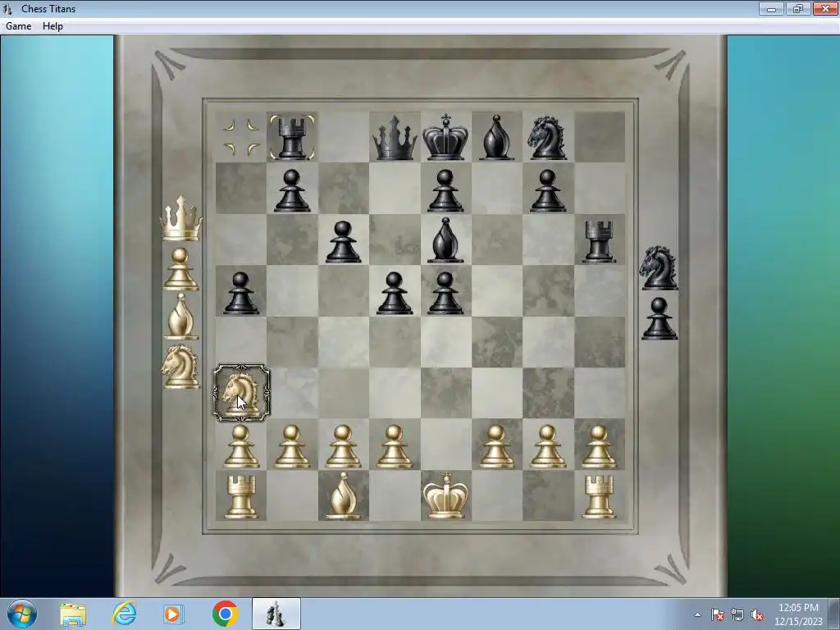Move the knight to empty square b5

[292, 291]
